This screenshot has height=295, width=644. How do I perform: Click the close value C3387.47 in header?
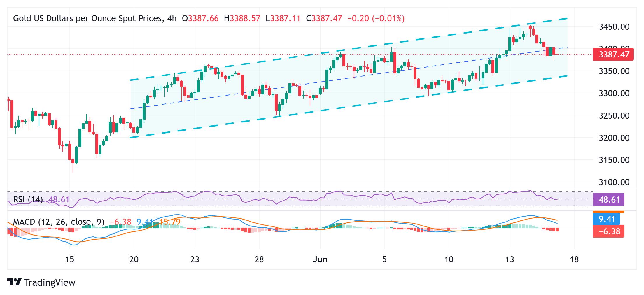324,19
